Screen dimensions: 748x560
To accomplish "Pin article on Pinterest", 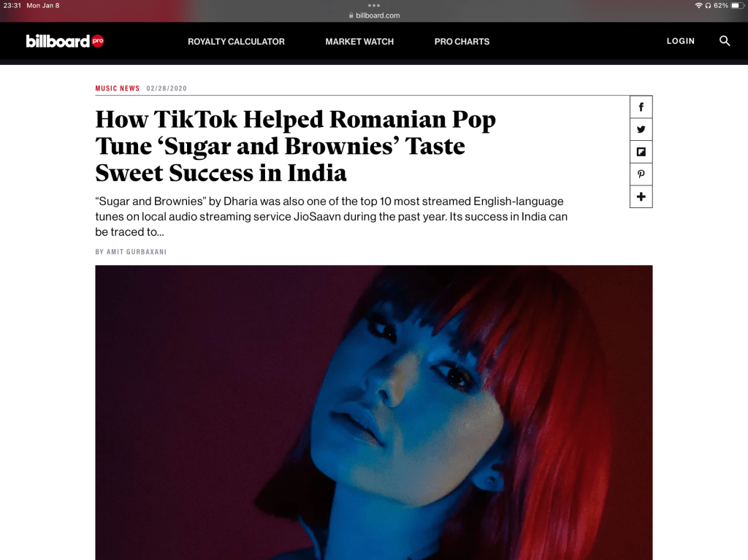I will click(641, 174).
